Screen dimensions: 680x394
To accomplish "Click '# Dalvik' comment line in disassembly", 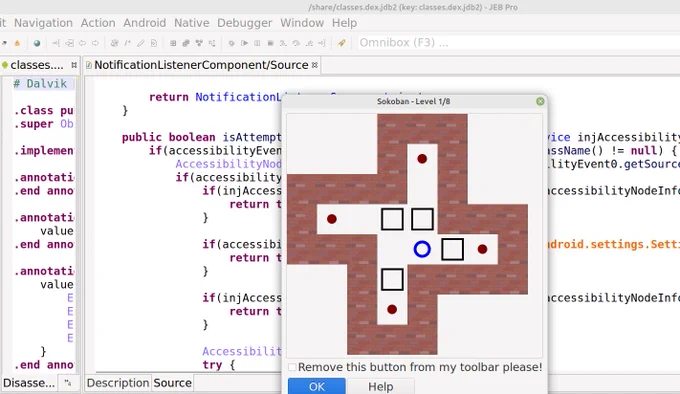I will coord(40,83).
